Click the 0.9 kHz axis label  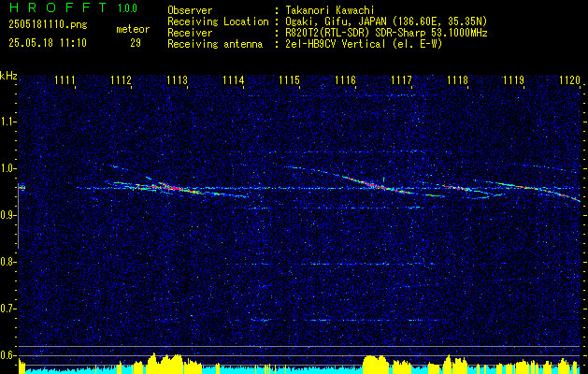[x=7, y=215]
